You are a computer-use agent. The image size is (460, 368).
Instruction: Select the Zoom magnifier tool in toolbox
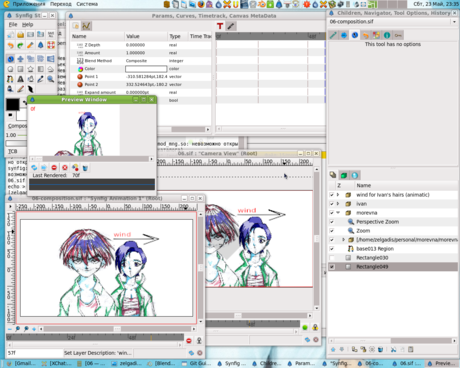pyautogui.click(x=51, y=79)
